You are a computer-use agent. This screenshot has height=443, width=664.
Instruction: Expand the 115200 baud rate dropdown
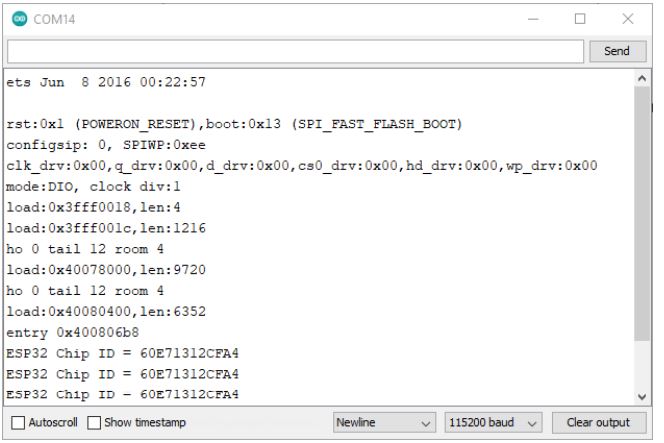click(x=494, y=423)
